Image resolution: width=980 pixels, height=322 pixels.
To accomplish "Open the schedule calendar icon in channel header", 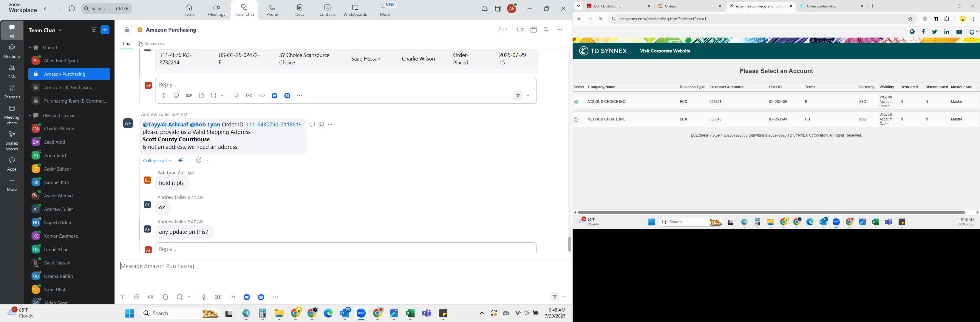I will (x=533, y=30).
